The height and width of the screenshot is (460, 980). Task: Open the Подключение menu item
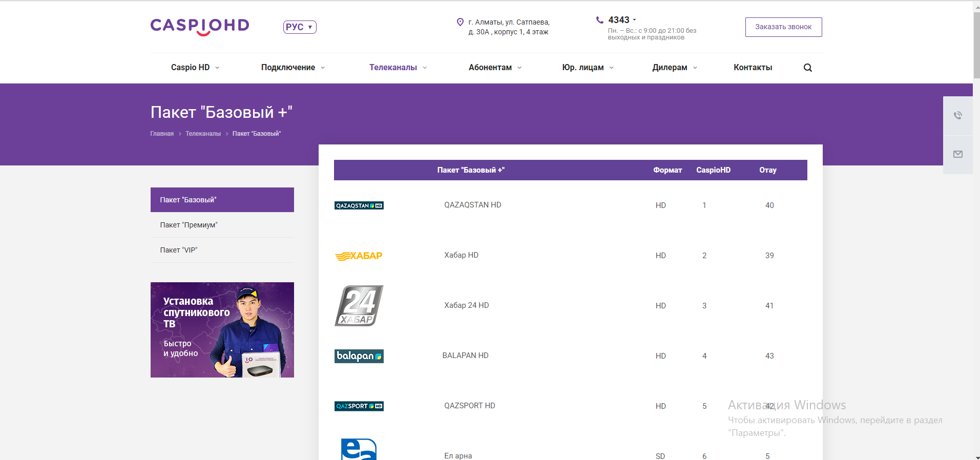(x=288, y=68)
